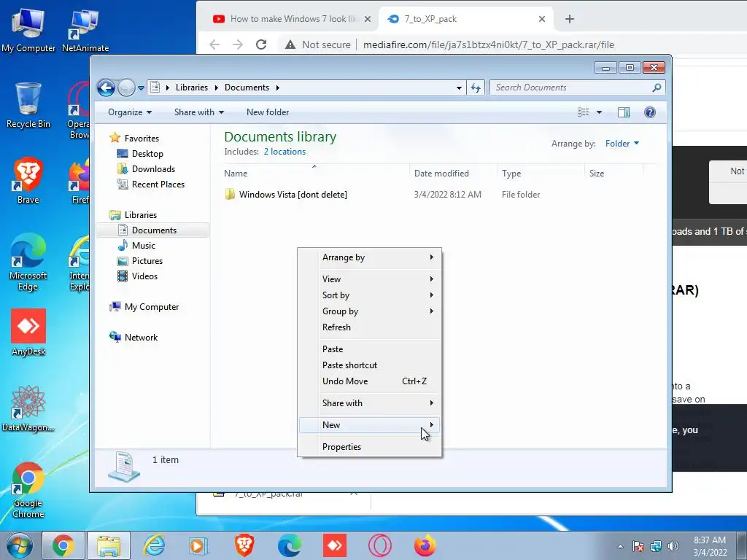Click the Firefox taskbar icon
The image size is (747, 560).
425,545
